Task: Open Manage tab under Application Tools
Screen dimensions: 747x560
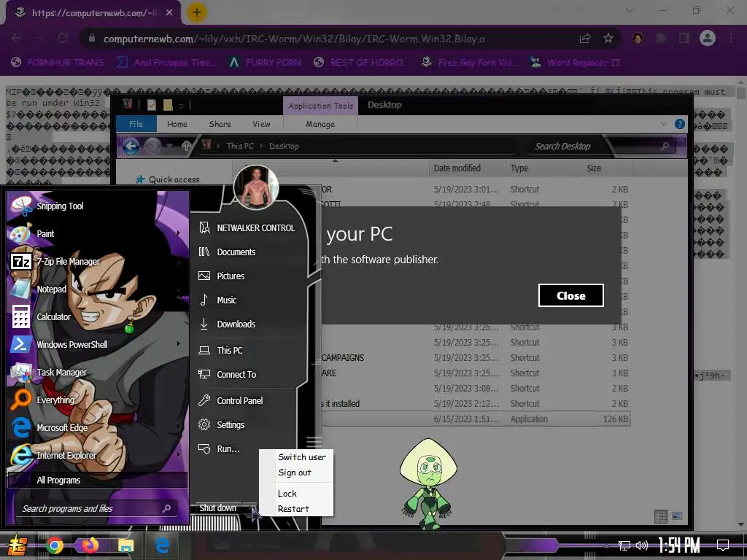Action: click(x=320, y=124)
